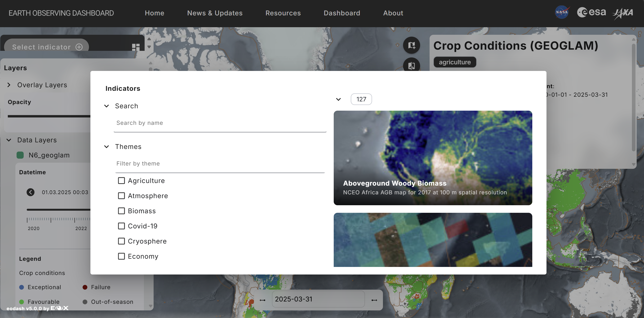The image size is (644, 318).
Task: Click the Out-of-season gray legend dot
Action: (x=85, y=302)
